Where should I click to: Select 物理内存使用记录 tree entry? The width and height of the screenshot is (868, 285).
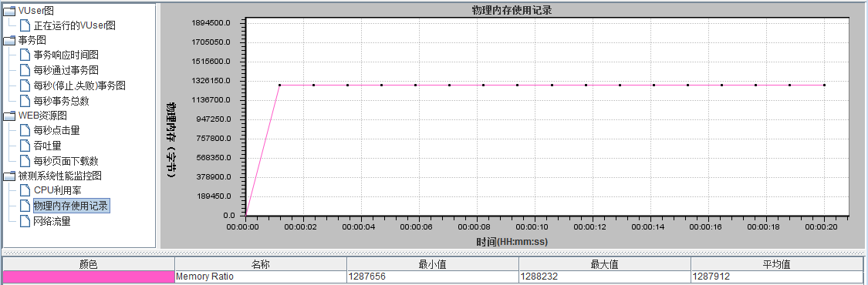(71, 206)
